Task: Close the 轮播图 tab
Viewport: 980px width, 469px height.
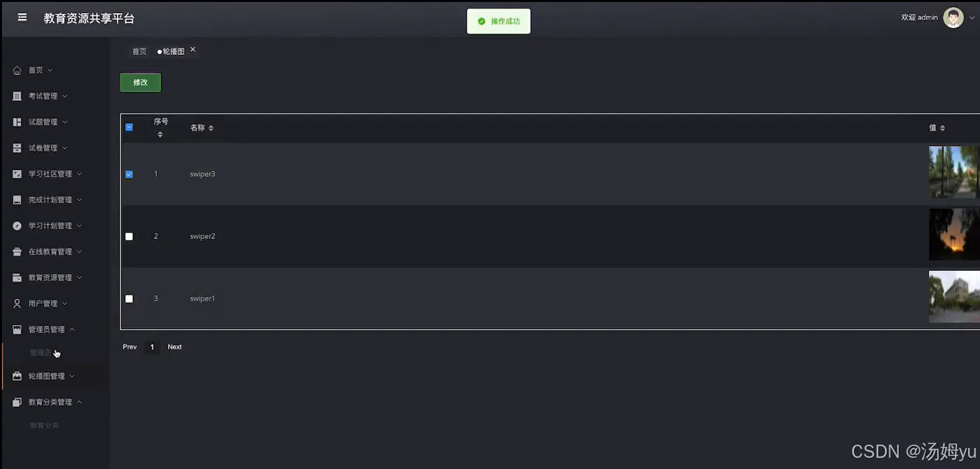Action: pos(193,50)
